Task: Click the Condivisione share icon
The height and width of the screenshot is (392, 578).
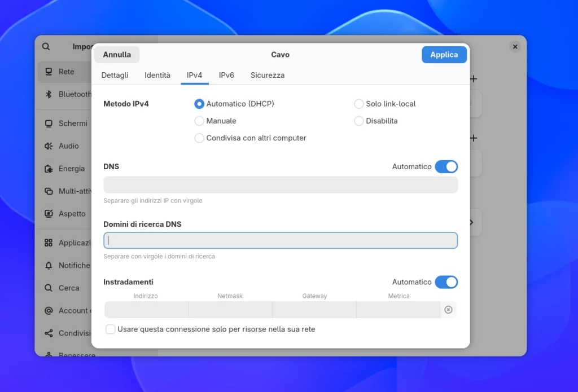Action: tap(49, 333)
